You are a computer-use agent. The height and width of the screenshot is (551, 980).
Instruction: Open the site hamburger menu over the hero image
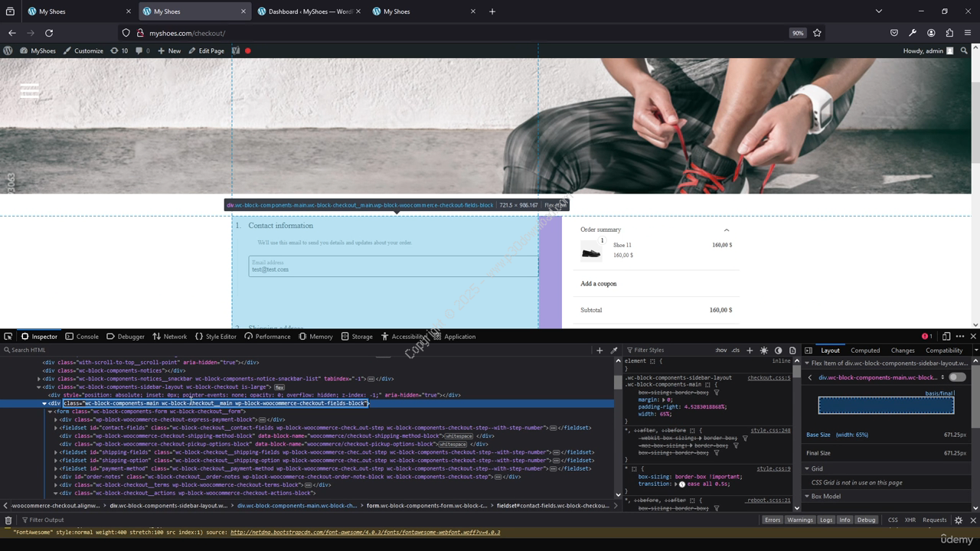click(x=29, y=91)
